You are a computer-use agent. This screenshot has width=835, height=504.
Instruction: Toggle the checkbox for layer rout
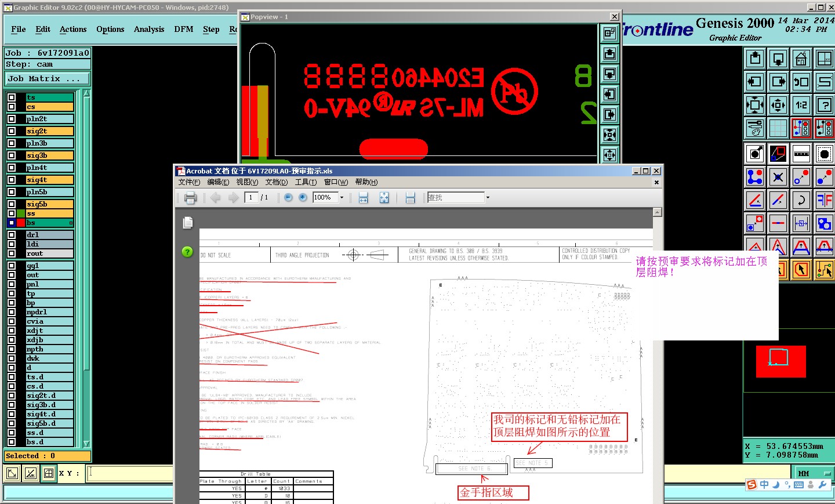point(12,253)
